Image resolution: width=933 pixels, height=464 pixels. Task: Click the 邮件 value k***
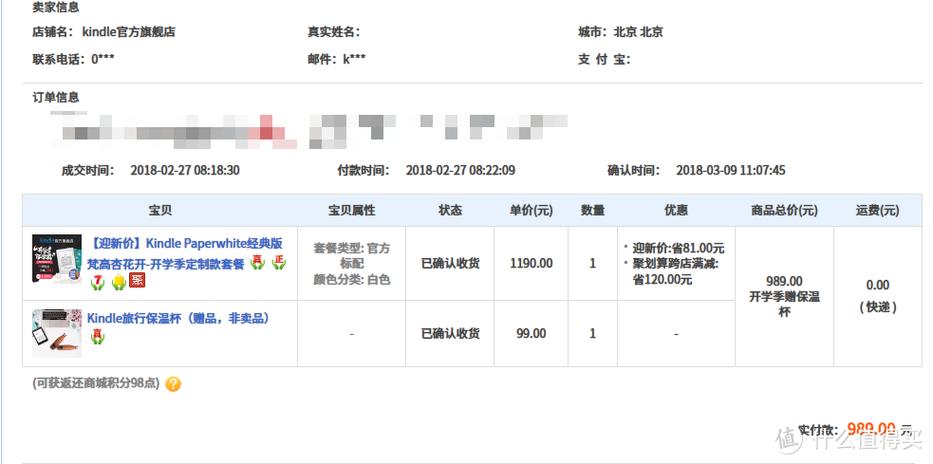click(x=354, y=59)
